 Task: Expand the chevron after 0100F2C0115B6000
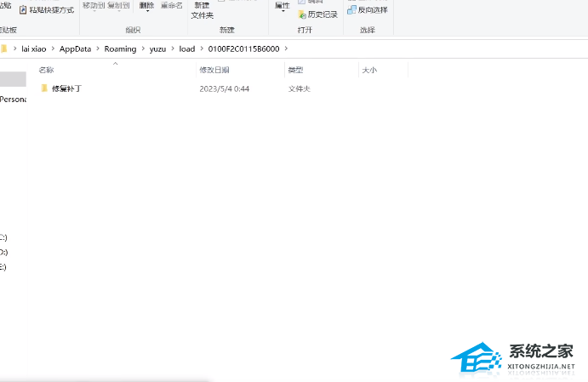288,48
